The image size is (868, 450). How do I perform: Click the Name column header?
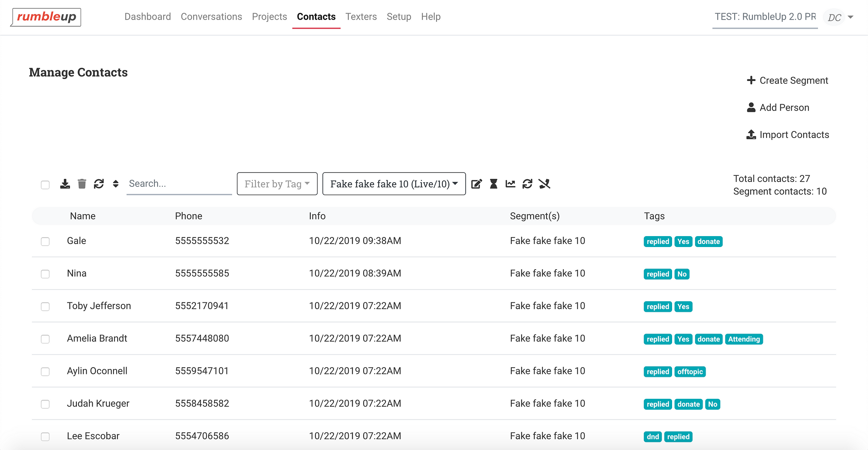tap(83, 216)
